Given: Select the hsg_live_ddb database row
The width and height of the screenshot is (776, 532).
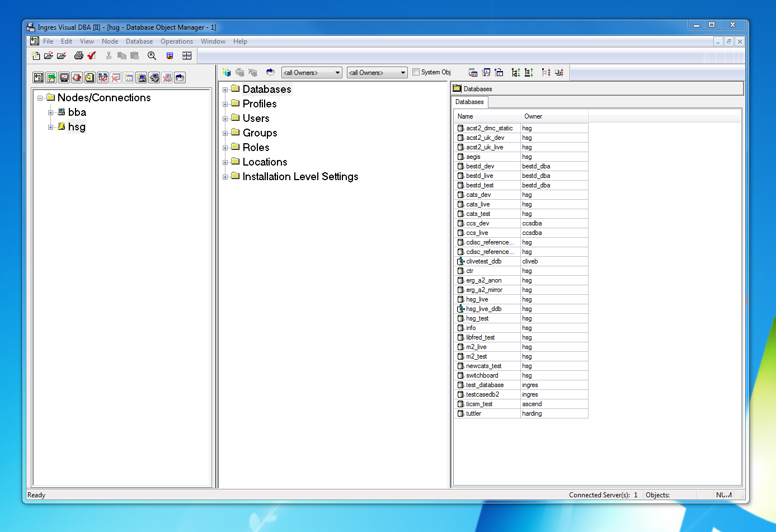Looking at the screenshot, I should tap(521, 309).
